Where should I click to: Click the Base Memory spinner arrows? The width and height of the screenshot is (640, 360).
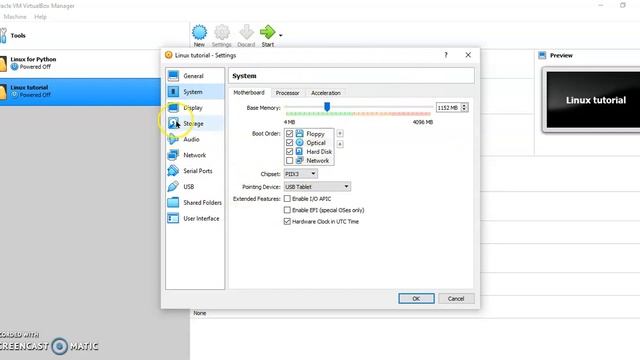click(x=464, y=107)
